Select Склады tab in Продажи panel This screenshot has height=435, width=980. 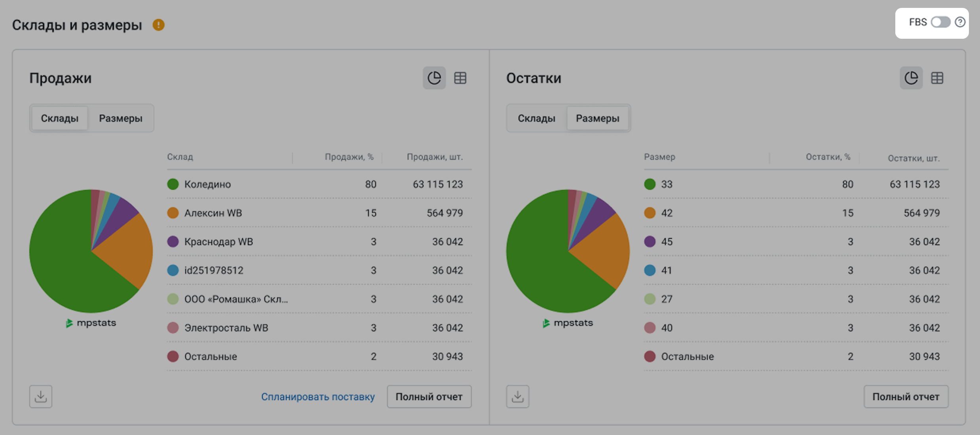pyautogui.click(x=60, y=118)
